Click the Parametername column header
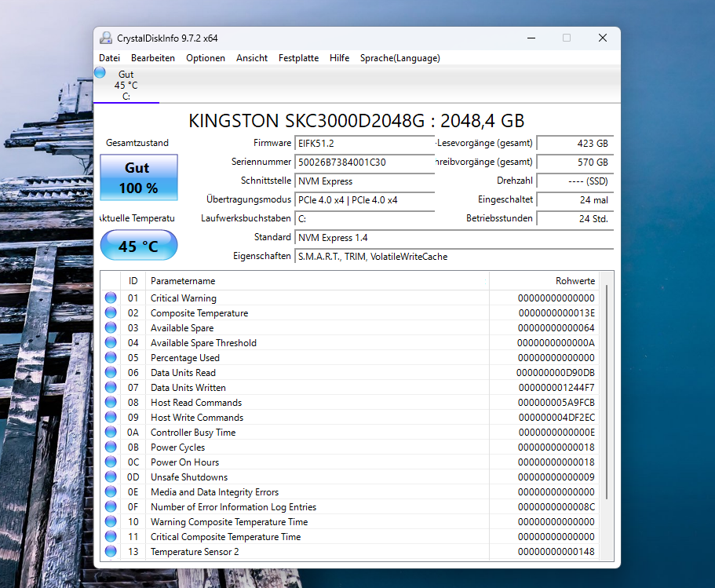This screenshot has width=715, height=588. 317,281
